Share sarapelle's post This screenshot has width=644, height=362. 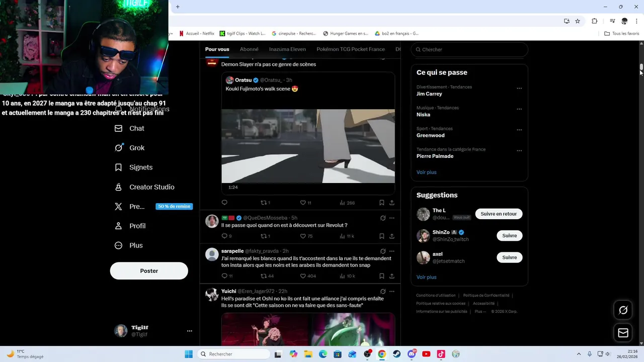tap(391, 276)
